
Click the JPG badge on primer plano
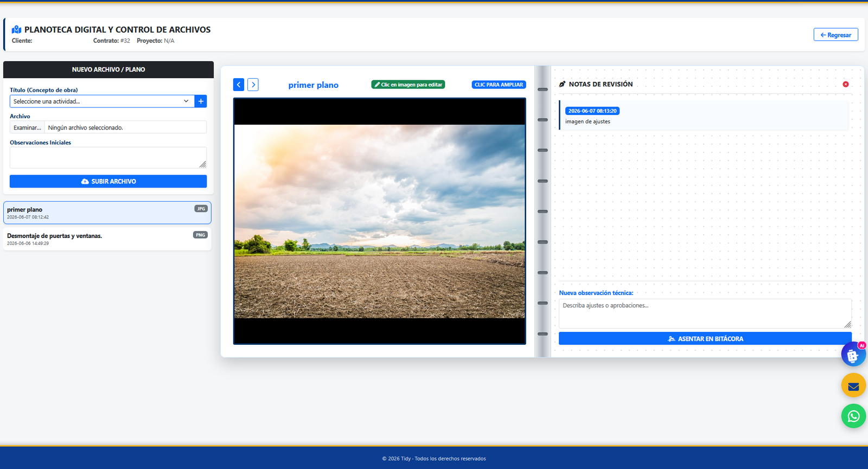(201, 209)
